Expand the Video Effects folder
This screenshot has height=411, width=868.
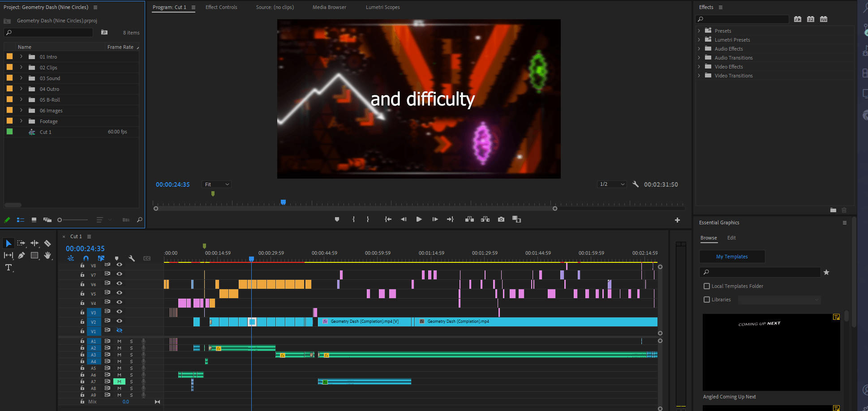pyautogui.click(x=699, y=67)
